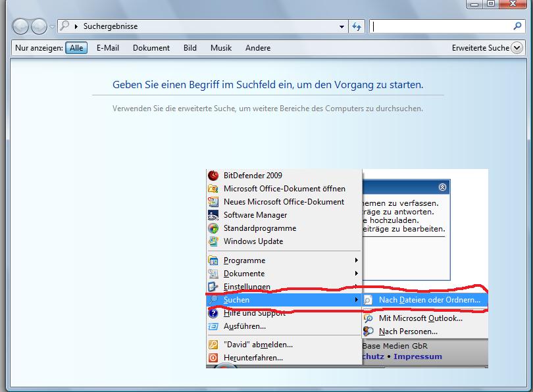Click the Ausführen icon
533x392 pixels.
point(213,326)
